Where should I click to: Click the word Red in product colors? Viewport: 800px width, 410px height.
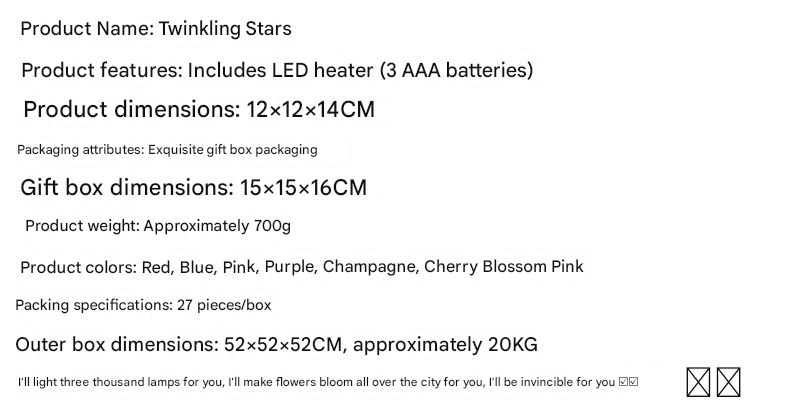158,267
